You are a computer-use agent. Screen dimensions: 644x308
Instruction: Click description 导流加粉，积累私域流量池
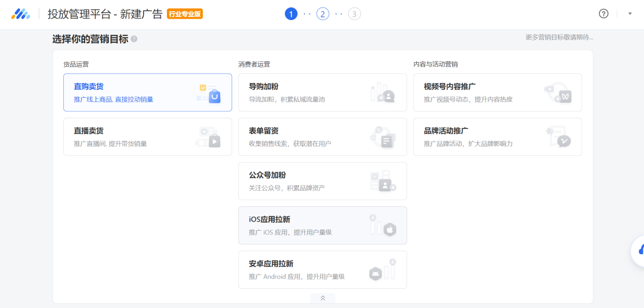287,99
